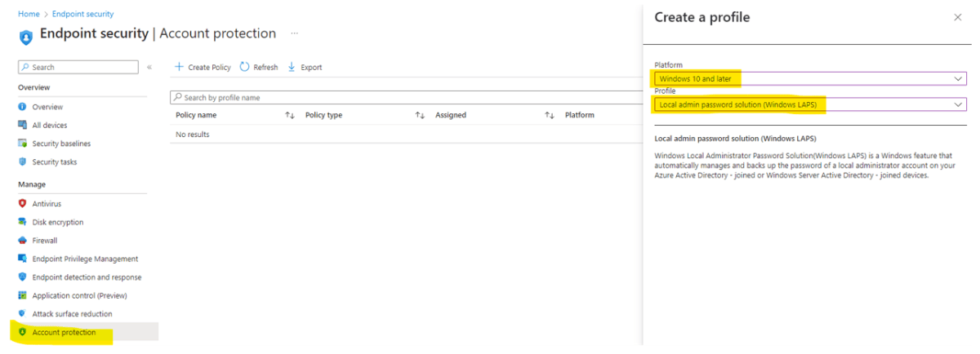The image size is (980, 354).
Task: Sort by Policy type column arrows
Action: tap(420, 115)
